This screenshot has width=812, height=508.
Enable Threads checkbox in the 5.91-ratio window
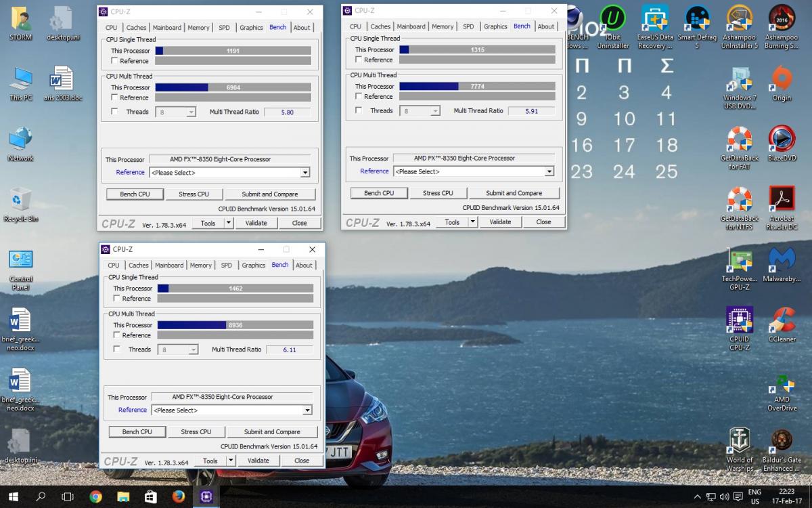click(359, 110)
